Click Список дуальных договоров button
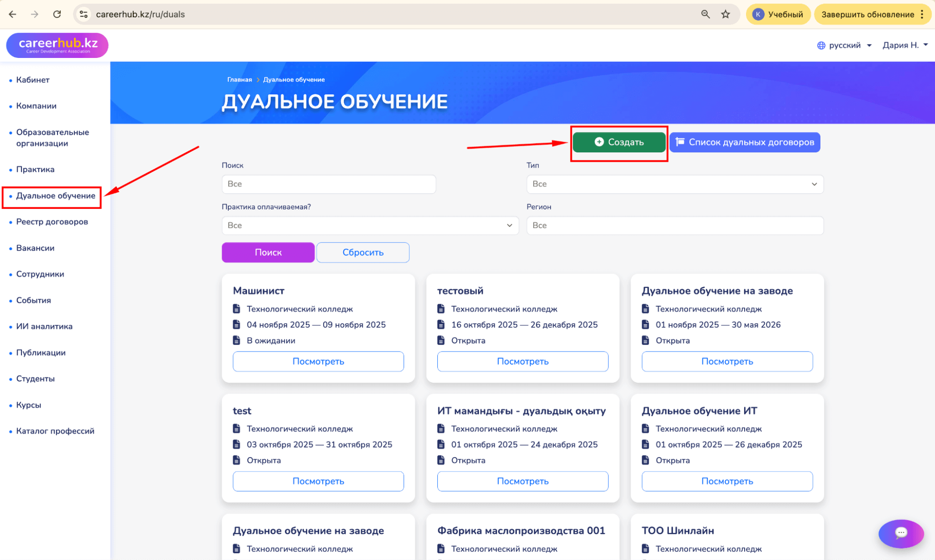The image size is (935, 560). (744, 142)
